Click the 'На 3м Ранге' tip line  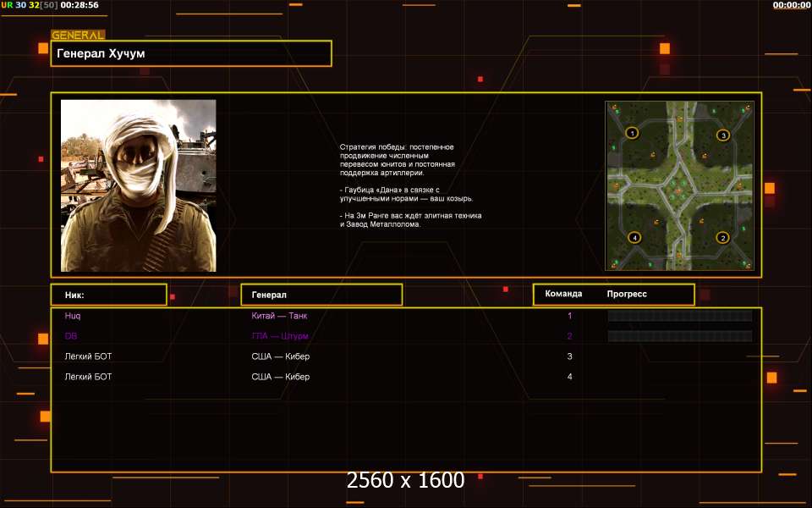(x=411, y=220)
